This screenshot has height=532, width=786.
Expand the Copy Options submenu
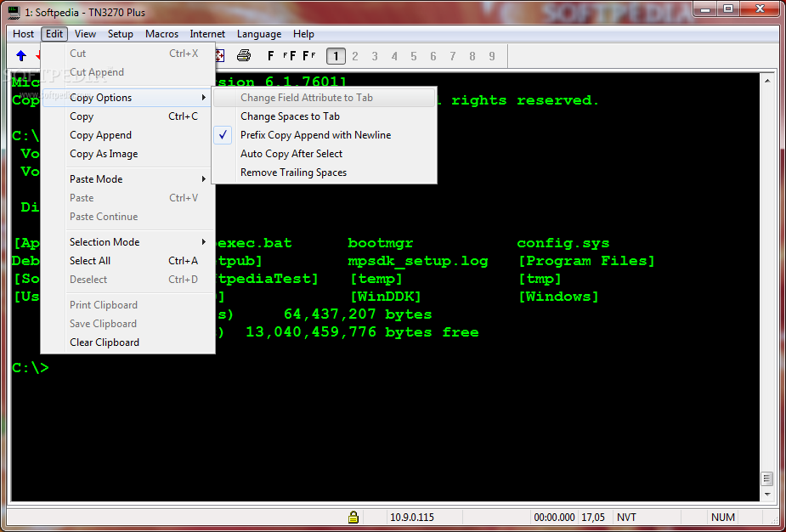(127, 98)
